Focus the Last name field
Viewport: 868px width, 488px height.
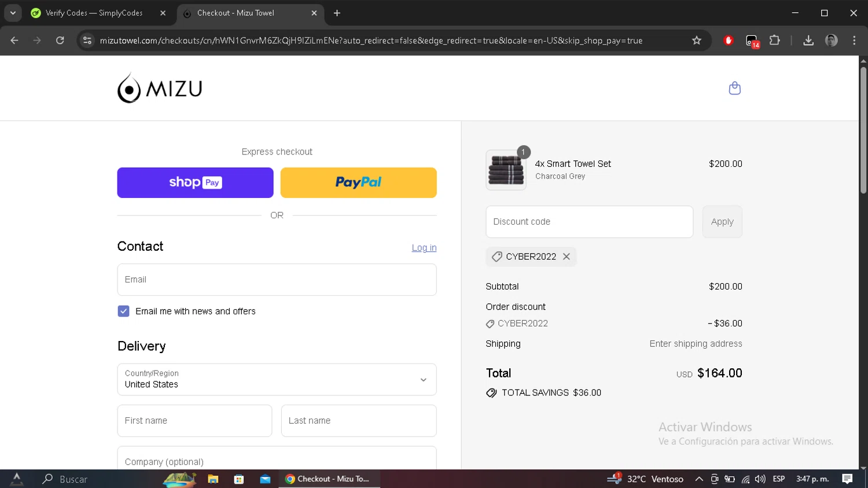tap(359, 421)
